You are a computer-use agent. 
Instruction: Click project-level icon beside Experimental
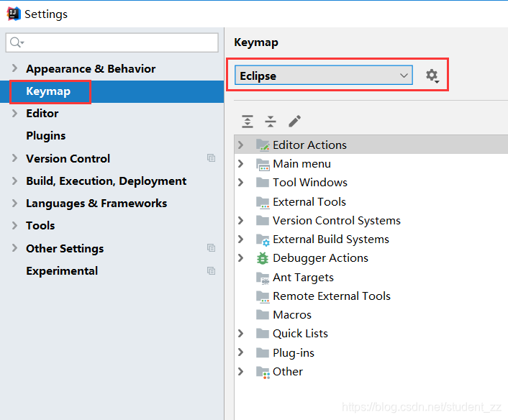pyautogui.click(x=211, y=270)
